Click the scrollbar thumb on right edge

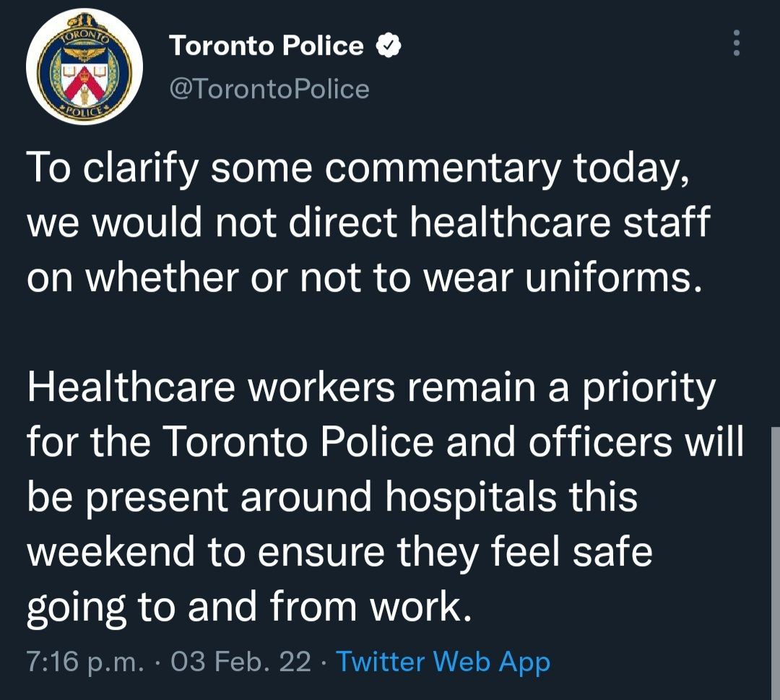(775, 563)
